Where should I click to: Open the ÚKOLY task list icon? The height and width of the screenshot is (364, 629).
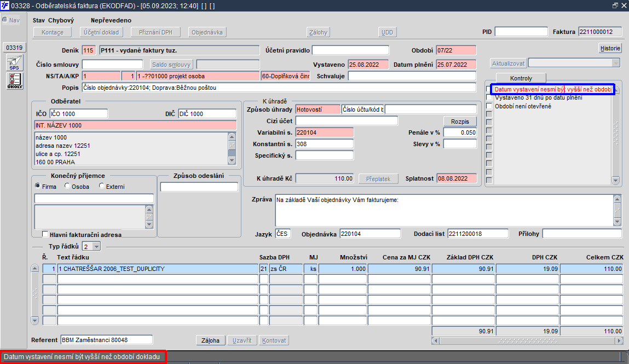(14, 81)
